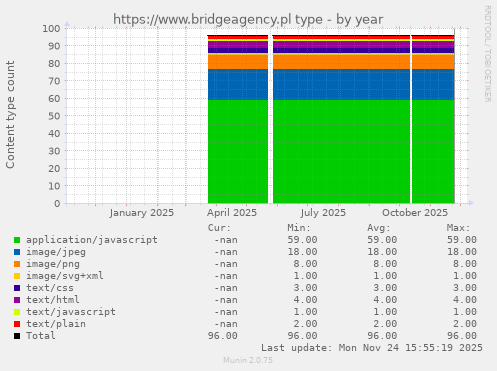Click the 0 label on the y-axis
Viewport: 497px width, 371px height.
click(57, 203)
